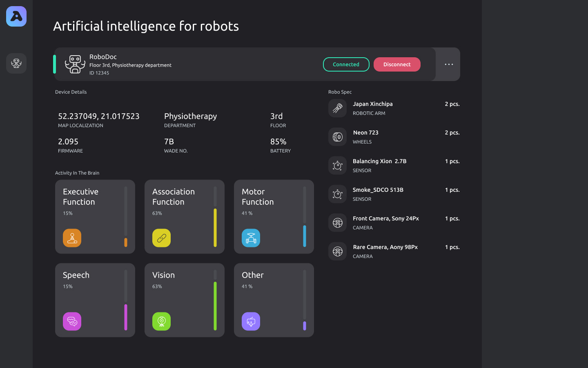The image size is (588, 368).
Task: Click the Speech brain icon
Action: point(72,321)
